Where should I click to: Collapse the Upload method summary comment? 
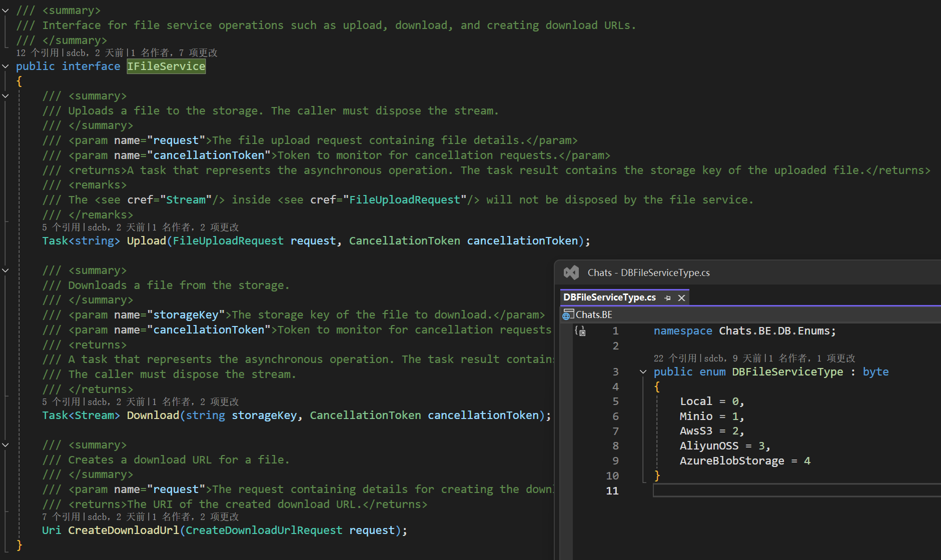tap(6, 96)
